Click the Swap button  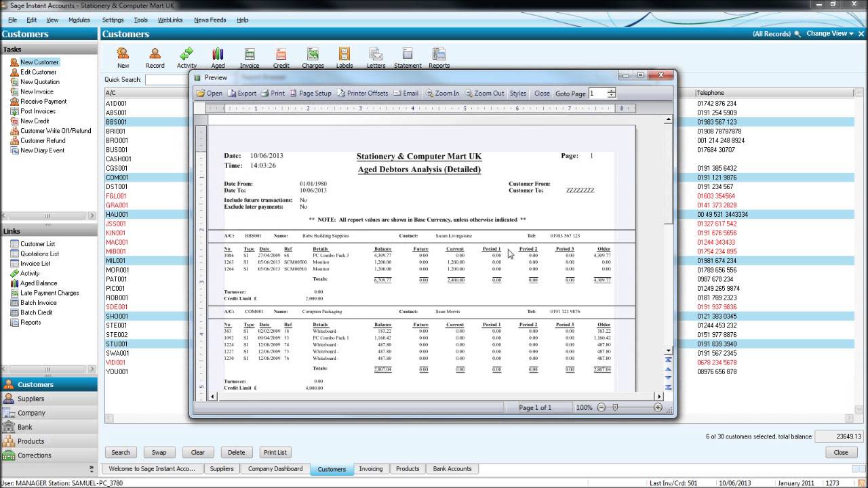tap(159, 452)
